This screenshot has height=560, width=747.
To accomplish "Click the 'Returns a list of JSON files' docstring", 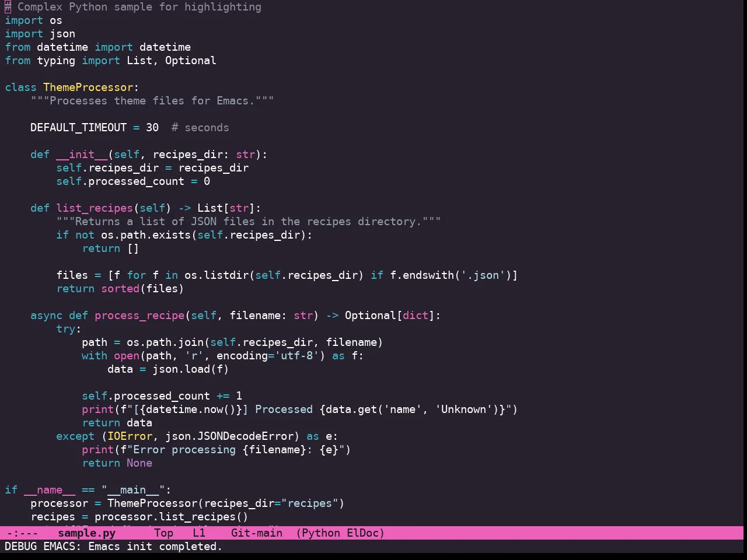I will (x=249, y=222).
